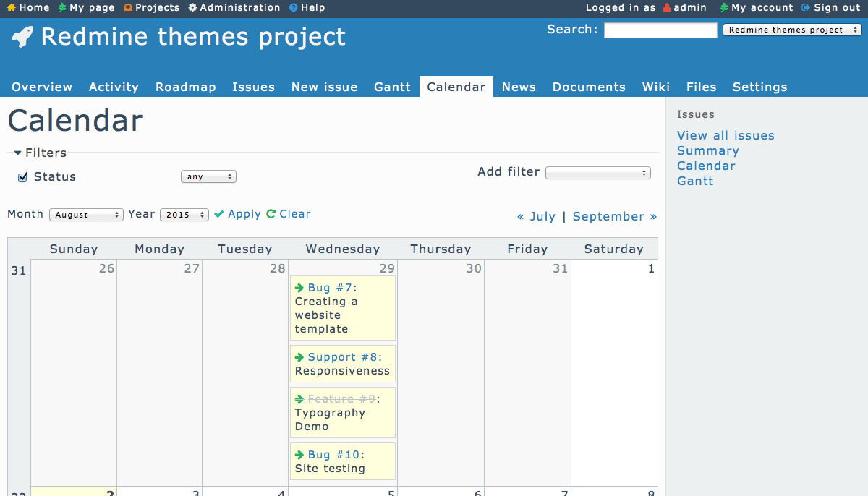The height and width of the screenshot is (496, 868).
Task: Click the Home icon in top bar
Action: (12, 8)
